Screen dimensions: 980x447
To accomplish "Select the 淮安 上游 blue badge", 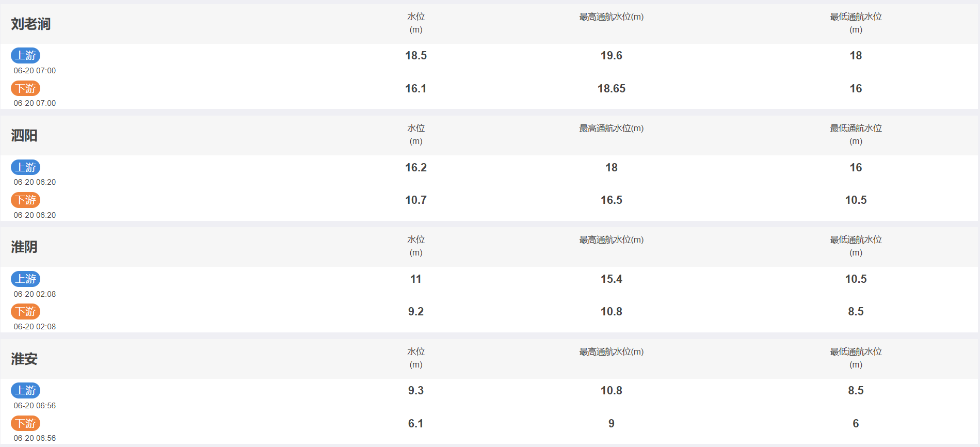I will point(25,390).
